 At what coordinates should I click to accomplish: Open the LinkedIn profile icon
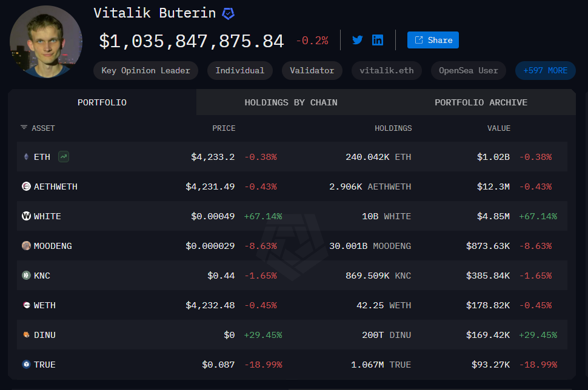click(x=378, y=40)
